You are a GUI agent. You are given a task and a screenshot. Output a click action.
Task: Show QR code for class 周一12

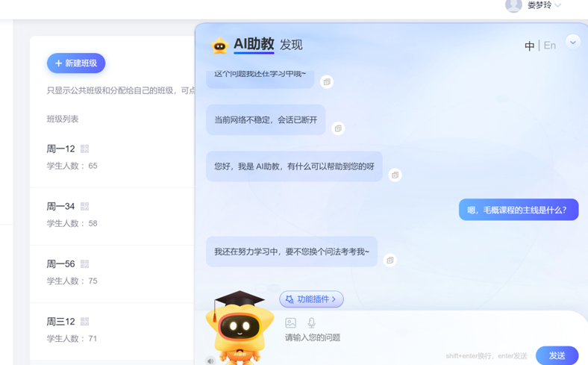pos(84,149)
